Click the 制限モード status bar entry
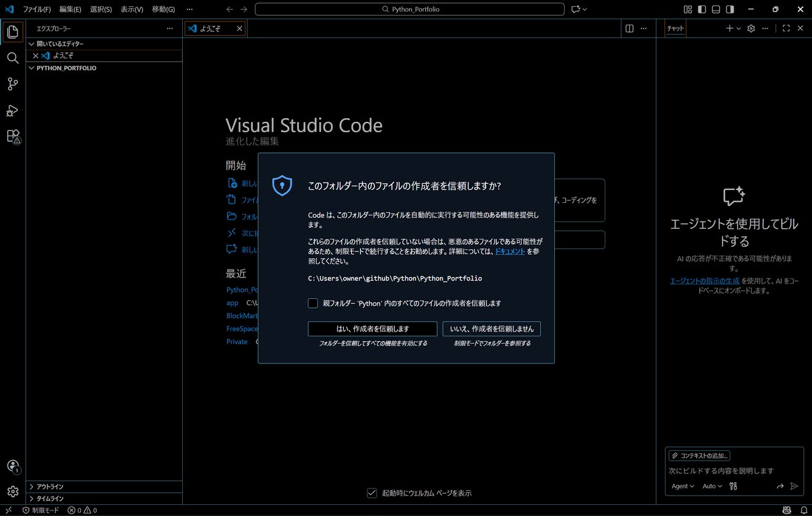 pos(41,510)
